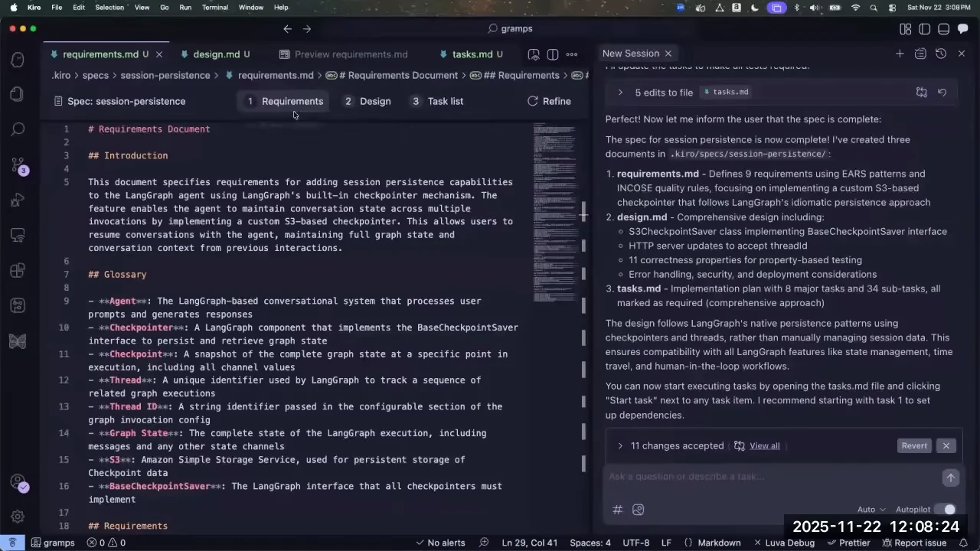980x551 pixels.
Task: Click the gramps search box in title bar
Action: pyautogui.click(x=510, y=29)
